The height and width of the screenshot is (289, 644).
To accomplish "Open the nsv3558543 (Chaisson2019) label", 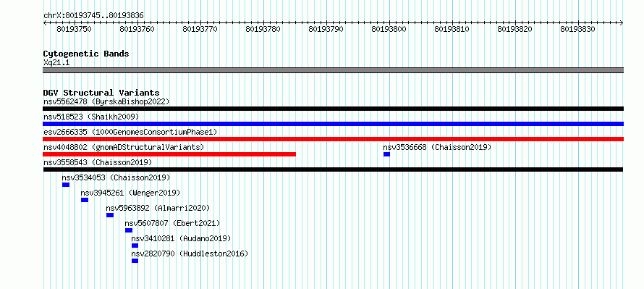I will 98,162.
